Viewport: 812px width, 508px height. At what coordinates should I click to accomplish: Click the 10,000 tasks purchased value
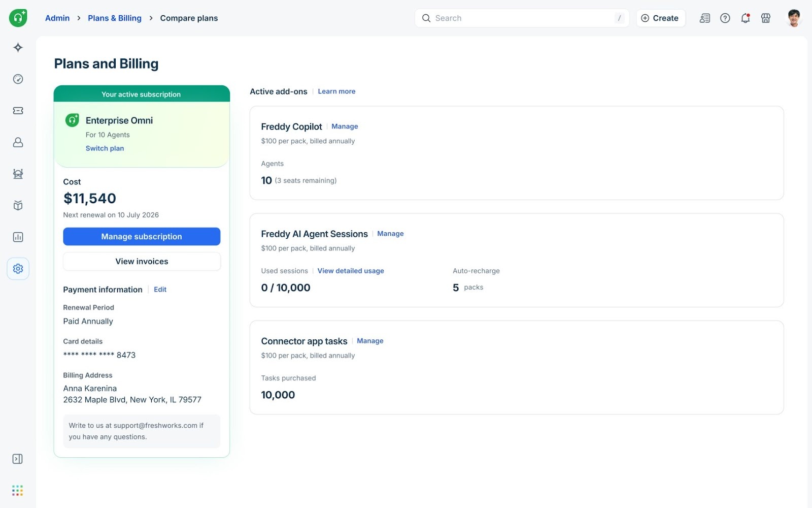[x=278, y=395]
